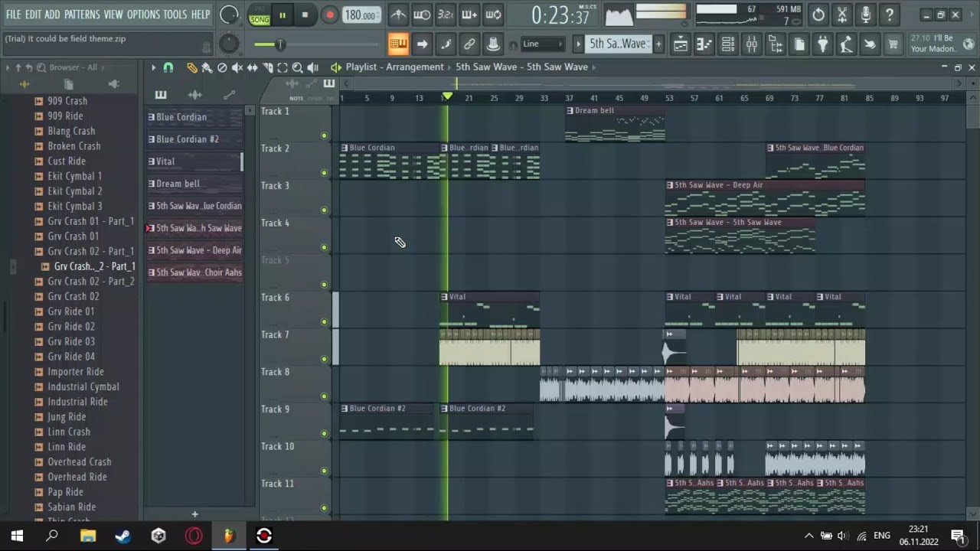980x551 pixels.
Task: Click the link chain icon in toolbar
Action: click(469, 44)
